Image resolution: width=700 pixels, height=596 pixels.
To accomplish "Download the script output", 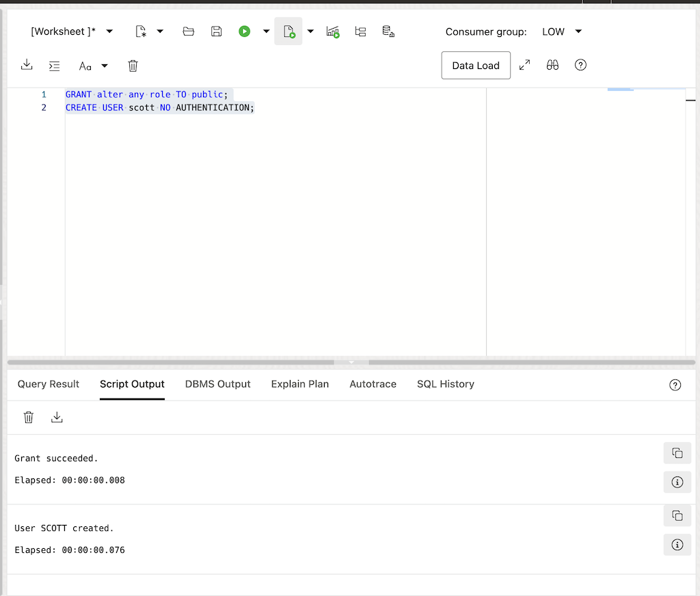I will pos(57,418).
